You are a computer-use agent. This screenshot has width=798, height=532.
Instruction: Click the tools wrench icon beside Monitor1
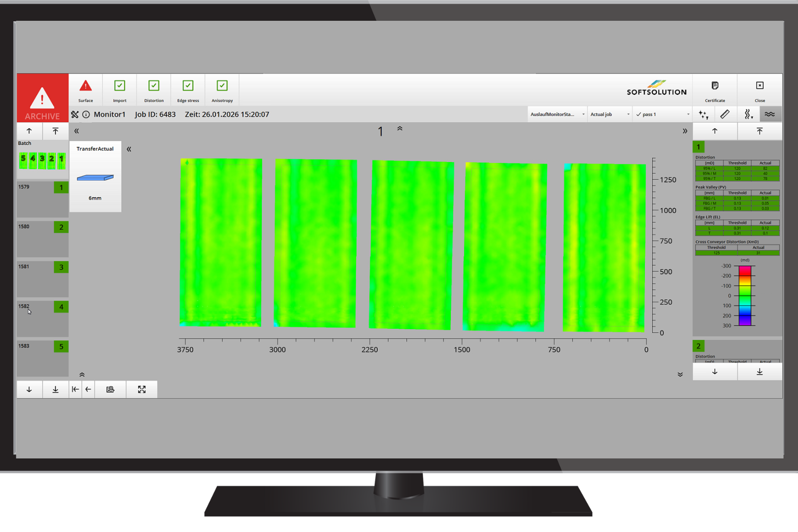pyautogui.click(x=75, y=114)
